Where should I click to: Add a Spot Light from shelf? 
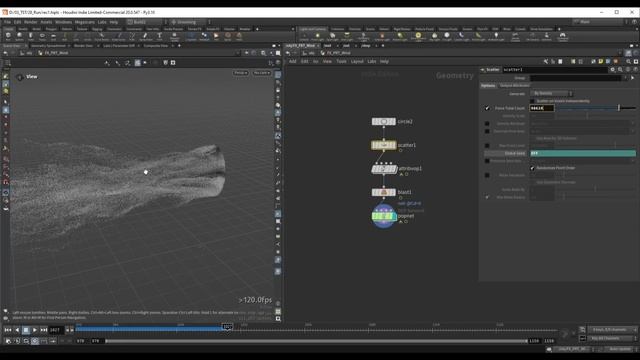(x=332, y=37)
